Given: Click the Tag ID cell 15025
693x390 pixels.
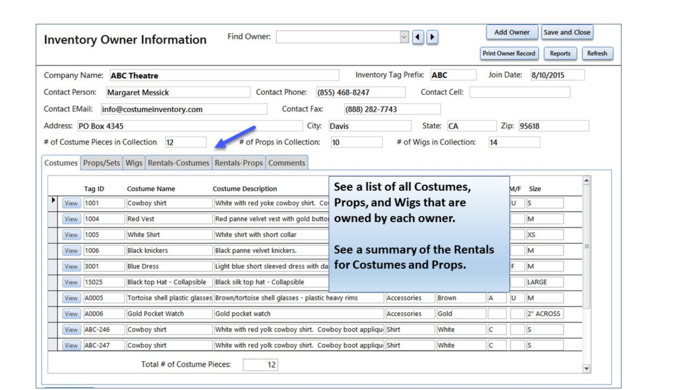Looking at the screenshot, I should click(x=104, y=282).
